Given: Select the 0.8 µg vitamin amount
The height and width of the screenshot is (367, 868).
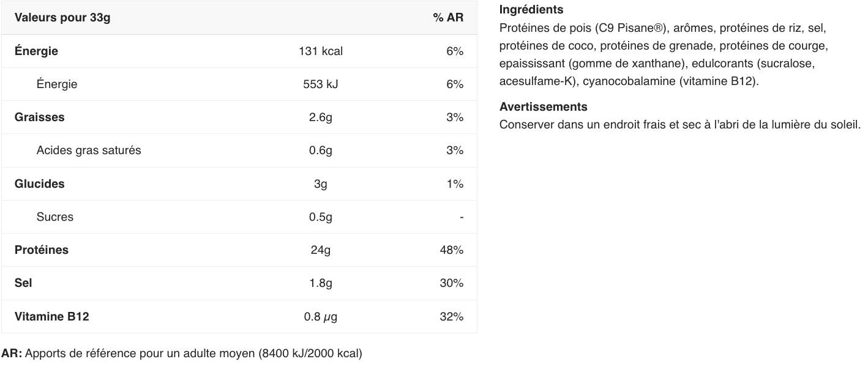Looking at the screenshot, I should tap(320, 317).
